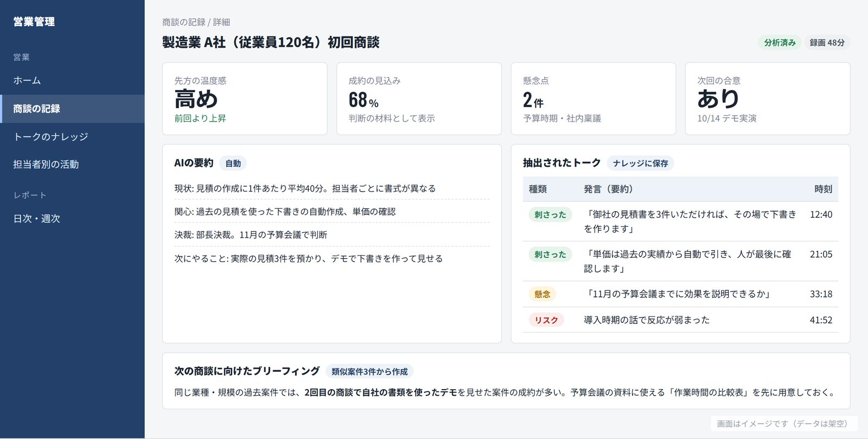Click timestamp 41:52
The height and width of the screenshot is (439, 868).
(821, 320)
